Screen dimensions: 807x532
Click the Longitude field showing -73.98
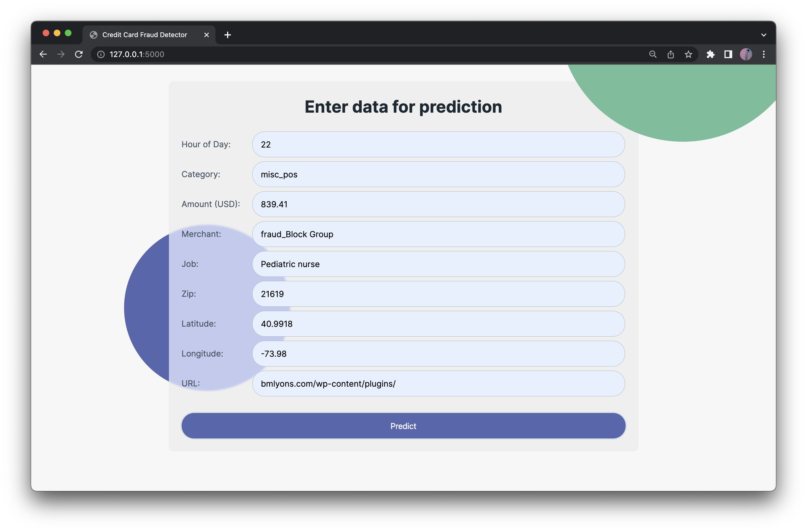pyautogui.click(x=438, y=353)
